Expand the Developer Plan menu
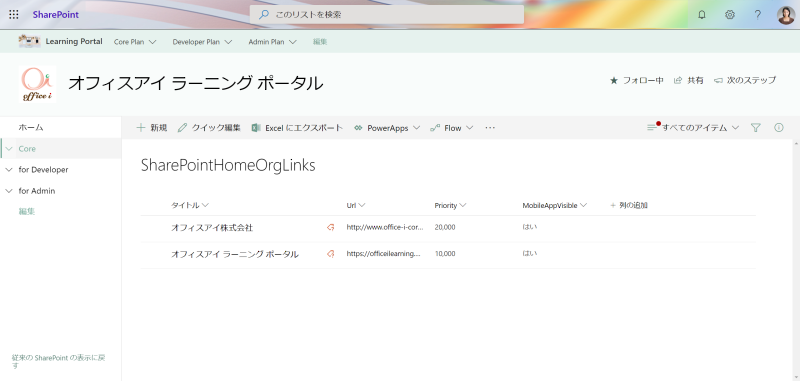 (x=202, y=42)
